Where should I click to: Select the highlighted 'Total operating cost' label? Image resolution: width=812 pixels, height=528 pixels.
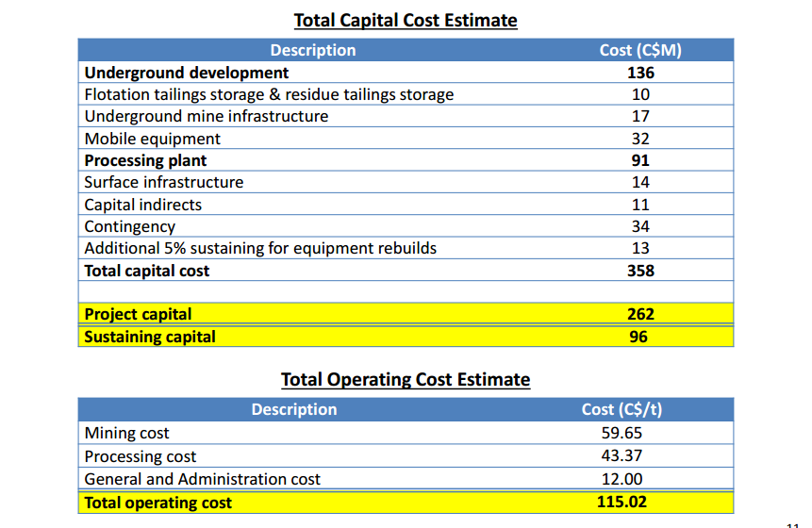pos(157,503)
